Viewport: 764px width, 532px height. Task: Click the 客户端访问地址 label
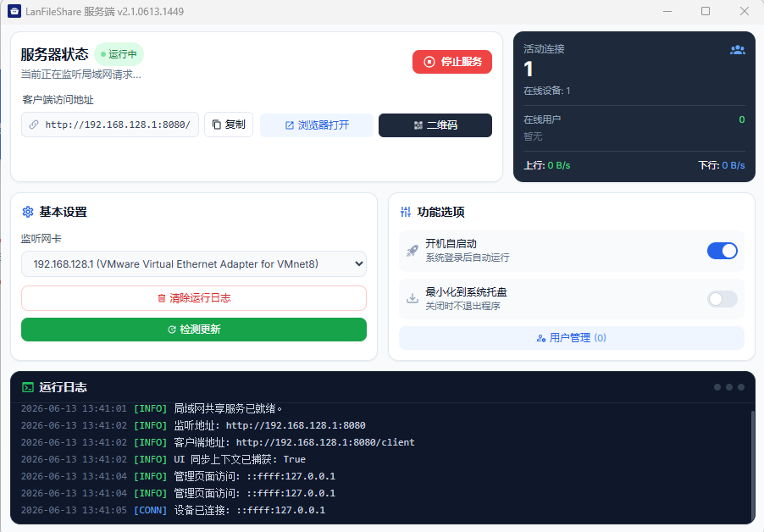[x=58, y=100]
